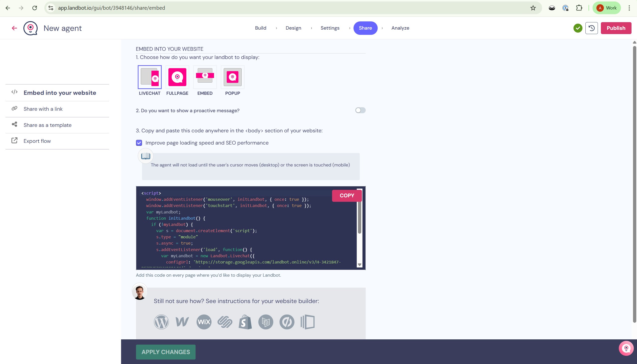Open Unbounce embed instructions icon

click(286, 322)
